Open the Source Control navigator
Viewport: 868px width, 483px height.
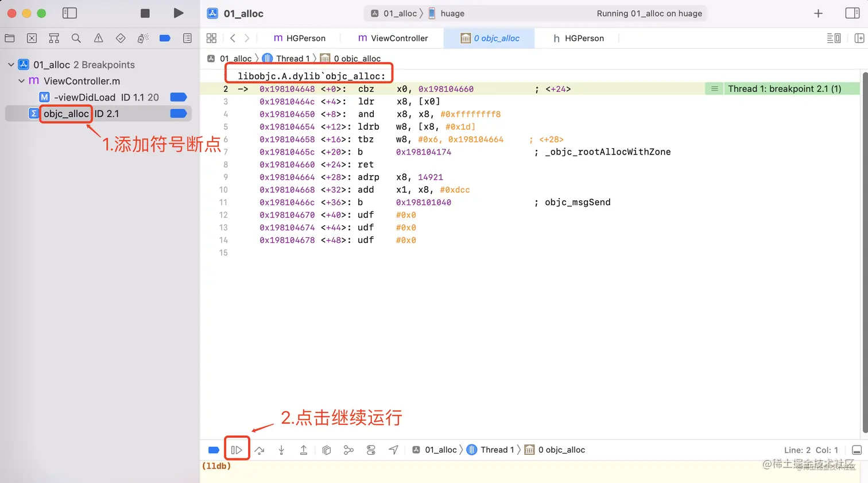click(32, 38)
